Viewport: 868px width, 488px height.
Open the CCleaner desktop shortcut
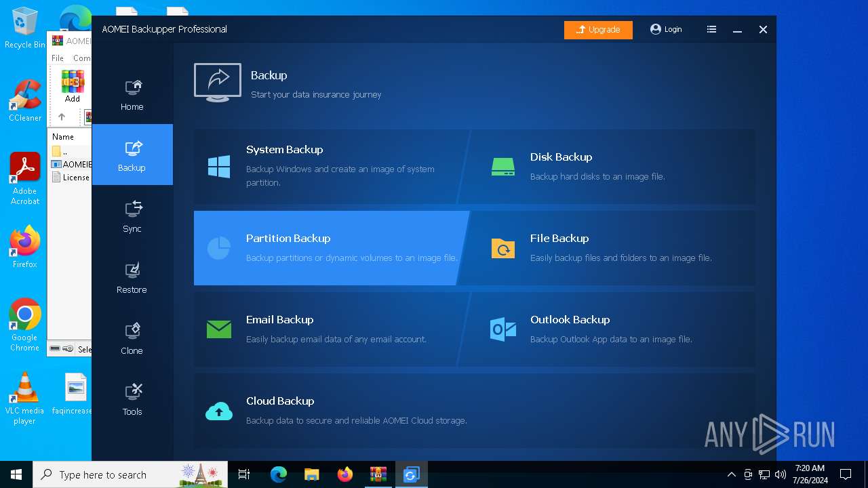click(24, 101)
